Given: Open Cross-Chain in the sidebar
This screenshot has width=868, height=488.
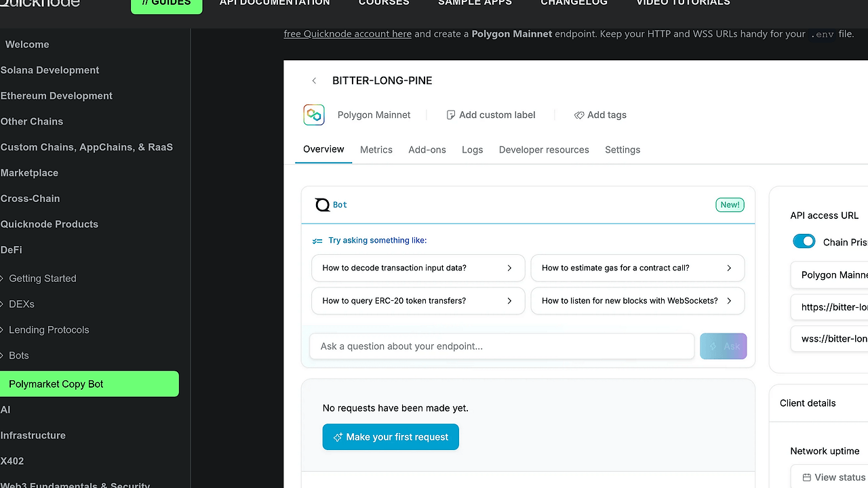Looking at the screenshot, I should tap(30, 199).
